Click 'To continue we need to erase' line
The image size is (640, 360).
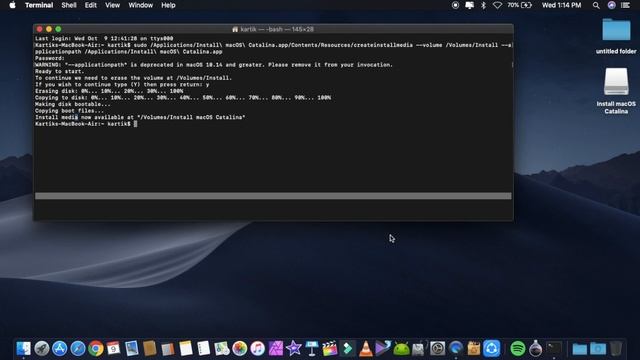[133, 78]
